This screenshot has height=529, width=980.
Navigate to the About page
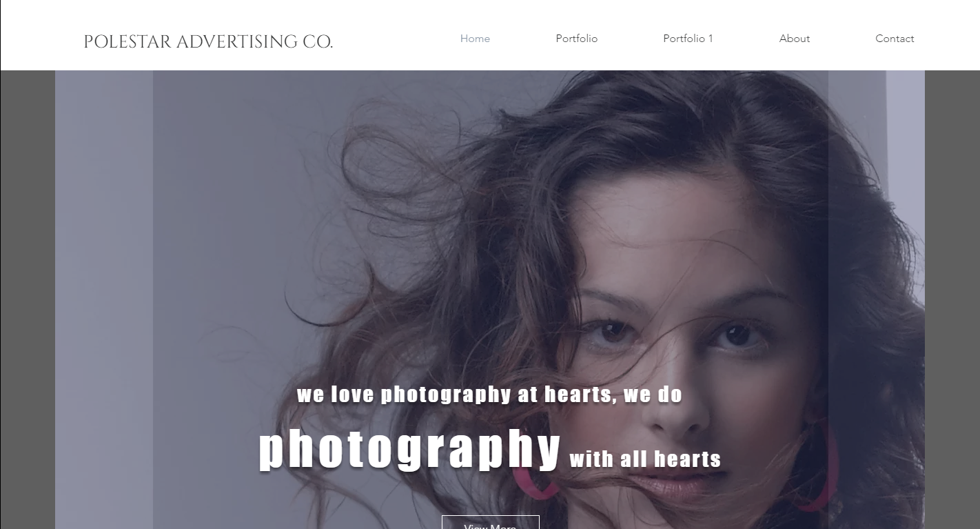tap(794, 39)
